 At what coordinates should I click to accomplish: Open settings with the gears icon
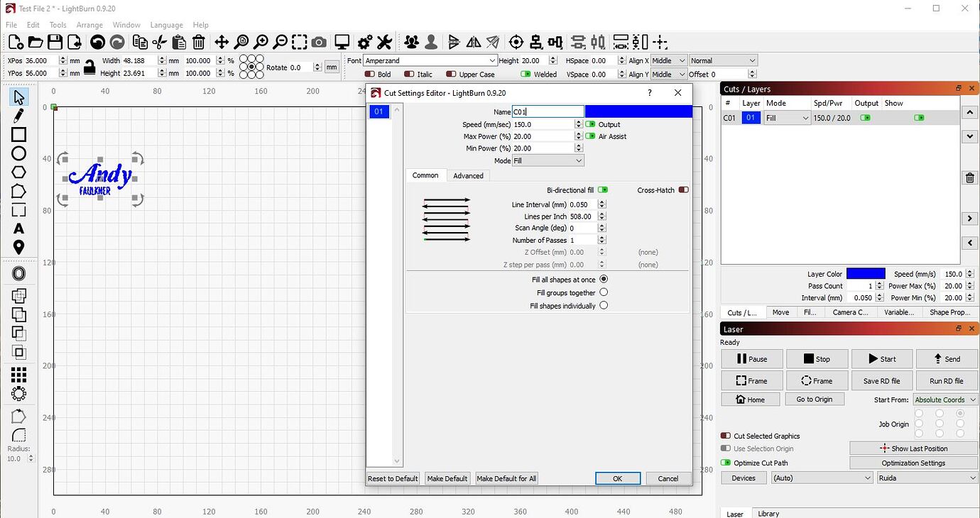[365, 42]
